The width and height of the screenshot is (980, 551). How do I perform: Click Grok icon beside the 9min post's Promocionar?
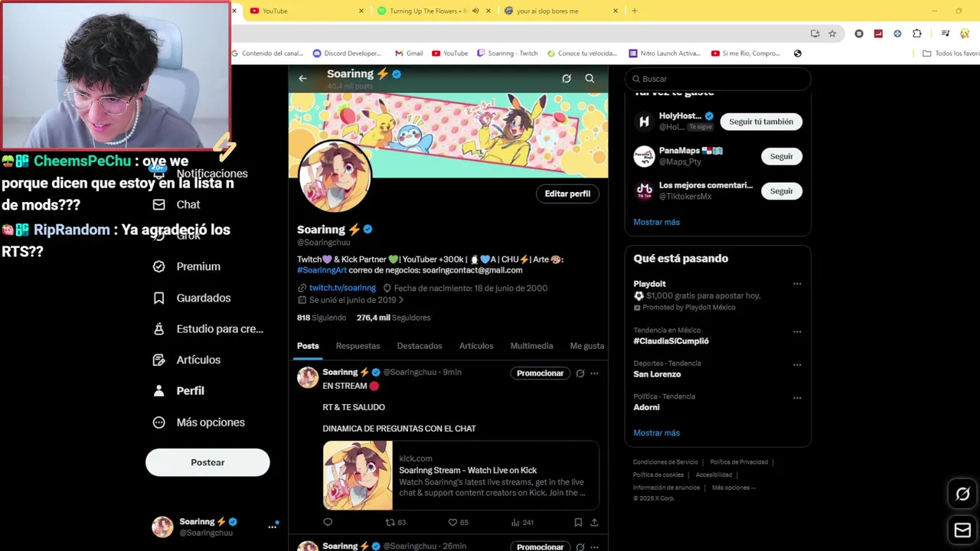click(580, 373)
